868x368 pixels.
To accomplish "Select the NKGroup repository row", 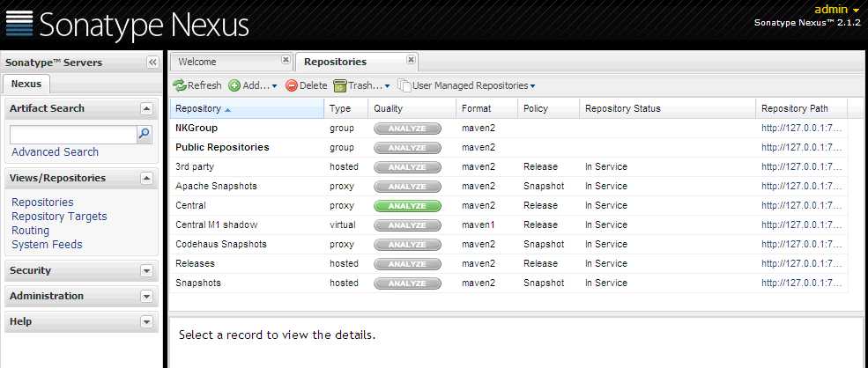I will tap(508, 129).
